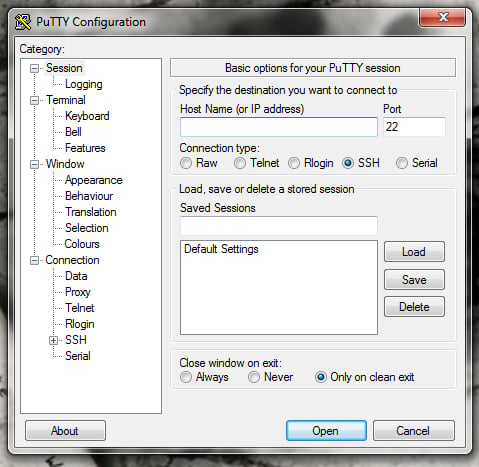Open the Serial category in tree
479x467 pixels.
pyautogui.click(x=78, y=356)
